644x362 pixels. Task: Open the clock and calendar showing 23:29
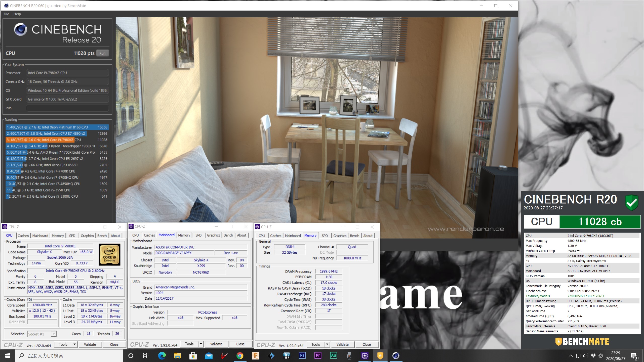pos(616,356)
